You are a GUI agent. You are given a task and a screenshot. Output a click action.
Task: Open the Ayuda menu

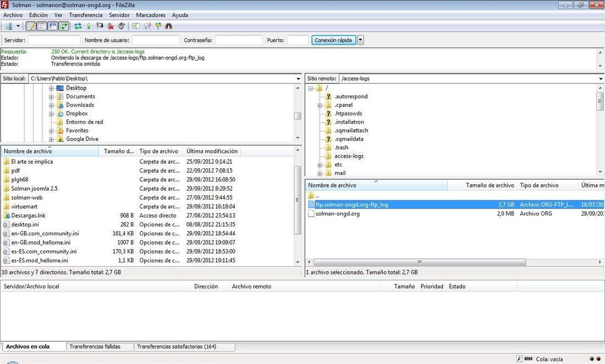point(180,15)
